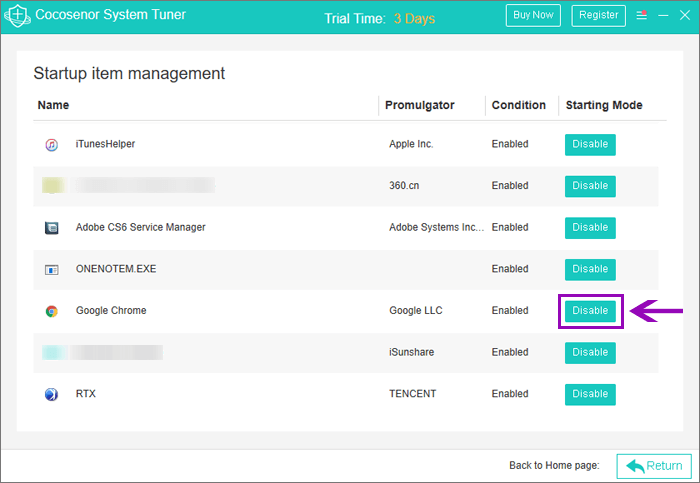Click the Cocosenor shield logo icon
700x483 pixels.
point(17,16)
